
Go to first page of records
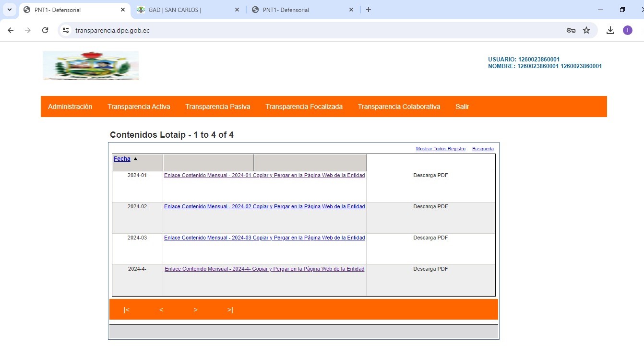127,310
